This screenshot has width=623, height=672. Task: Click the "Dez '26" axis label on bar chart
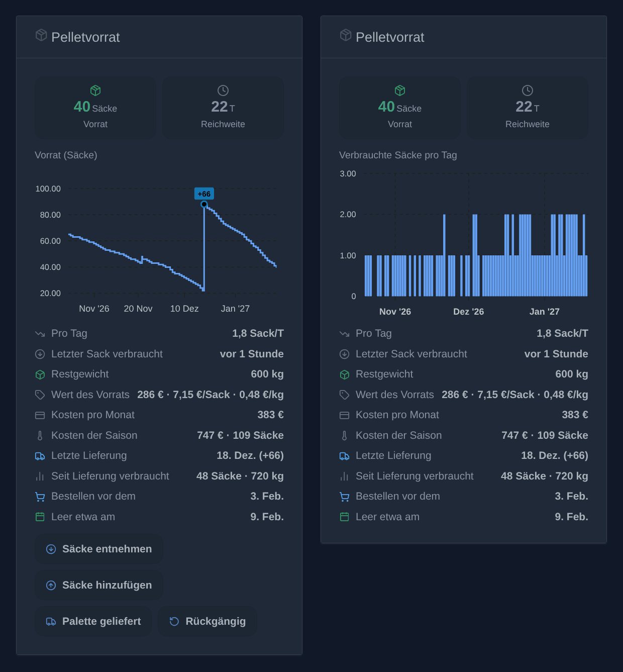click(469, 312)
